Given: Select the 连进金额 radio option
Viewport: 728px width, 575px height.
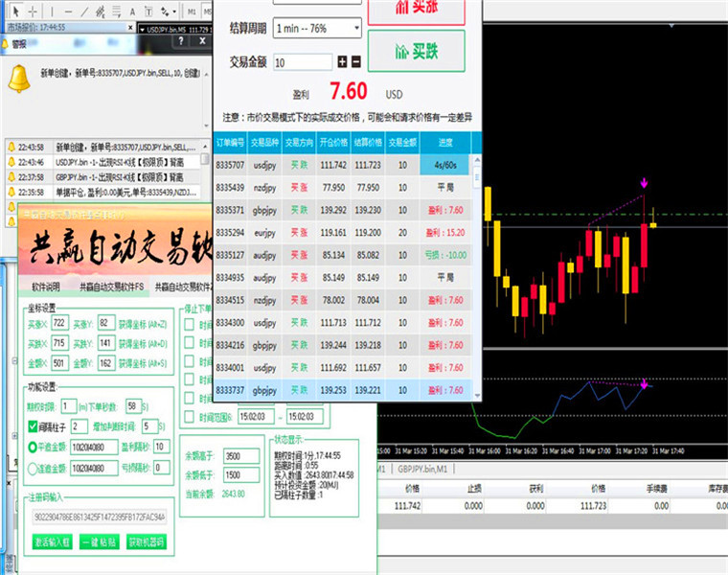Looking at the screenshot, I should point(32,469).
